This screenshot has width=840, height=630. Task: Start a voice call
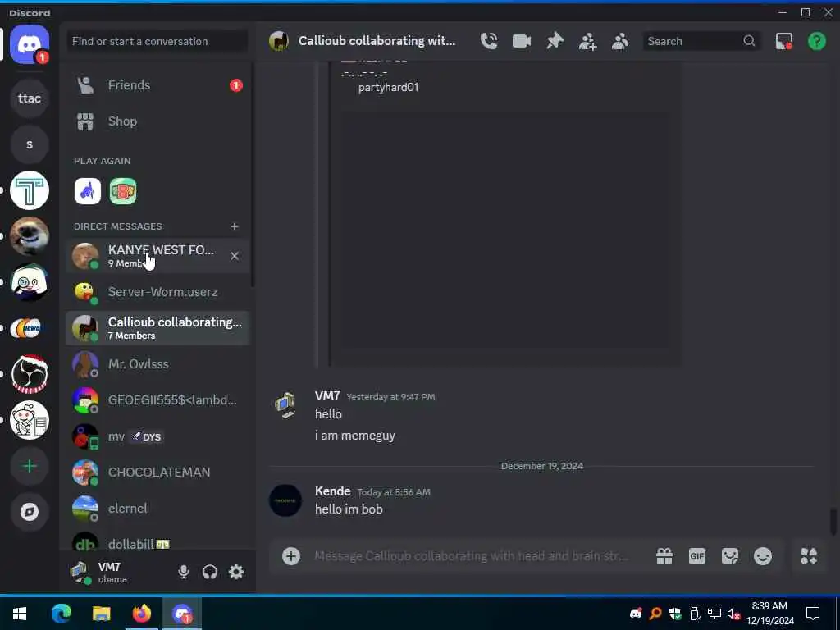pos(489,41)
